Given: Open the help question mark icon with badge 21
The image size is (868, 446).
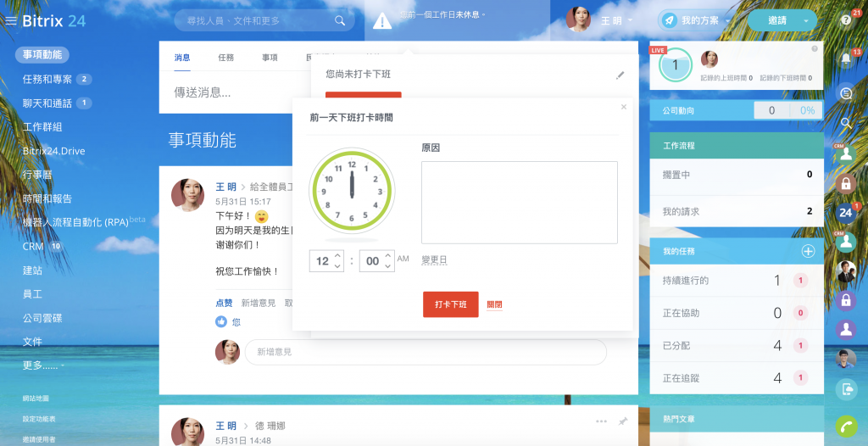Looking at the screenshot, I should point(845,20).
